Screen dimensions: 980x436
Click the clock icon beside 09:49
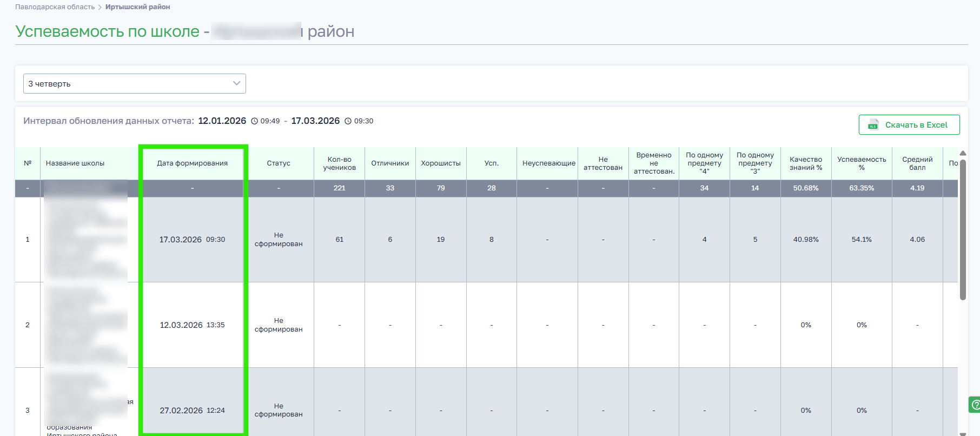[254, 121]
